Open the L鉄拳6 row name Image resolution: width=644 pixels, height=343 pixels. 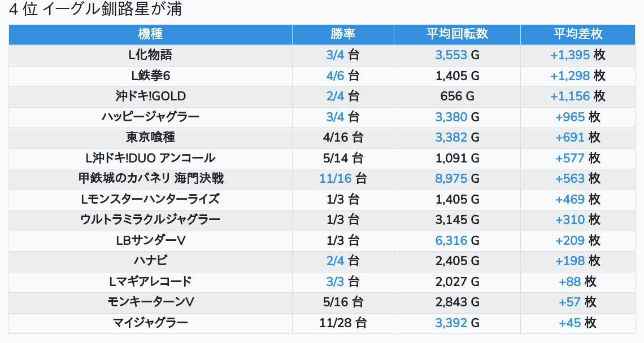150,76
